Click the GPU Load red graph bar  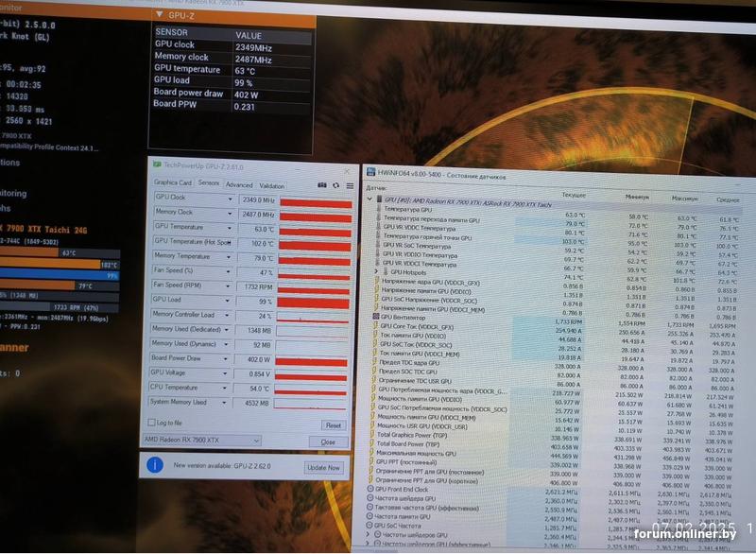(x=314, y=303)
